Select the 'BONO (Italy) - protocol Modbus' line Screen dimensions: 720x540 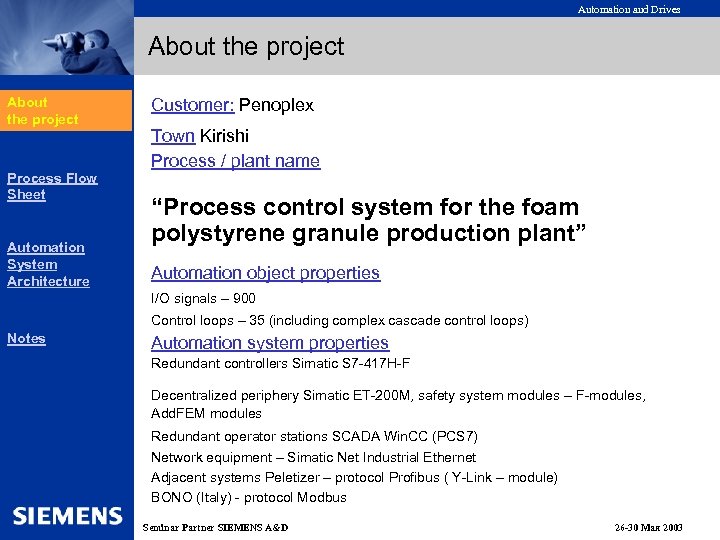point(249,498)
